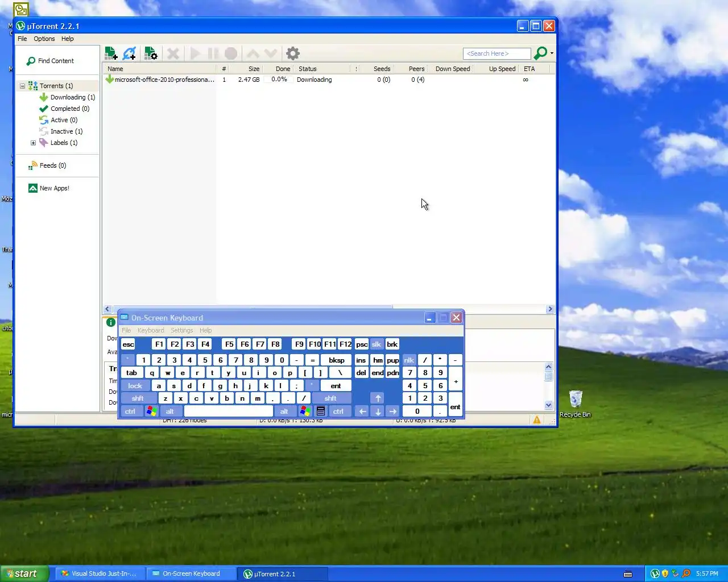The width and height of the screenshot is (728, 582).
Task: Click the Remove torrent X icon
Action: pyautogui.click(x=173, y=53)
